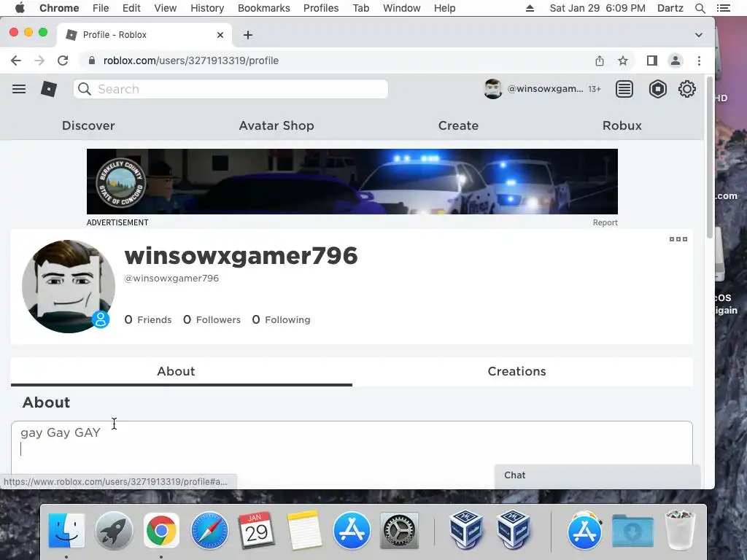The height and width of the screenshot is (560, 747).
Task: Open the Bookmarks menu
Action: click(x=263, y=8)
